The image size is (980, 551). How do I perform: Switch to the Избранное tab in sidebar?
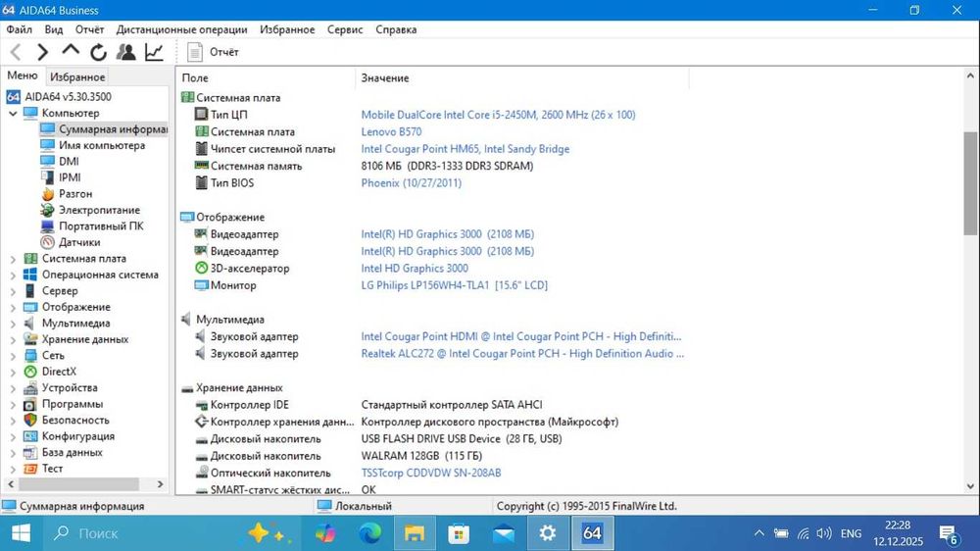tap(77, 76)
